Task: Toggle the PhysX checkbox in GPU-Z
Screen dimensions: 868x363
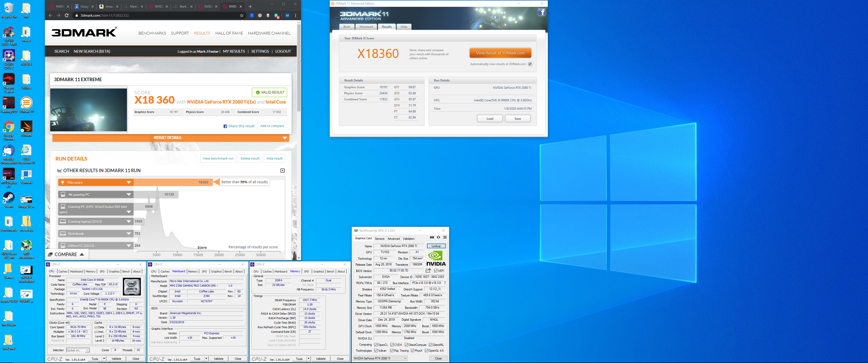Action: pos(413,351)
